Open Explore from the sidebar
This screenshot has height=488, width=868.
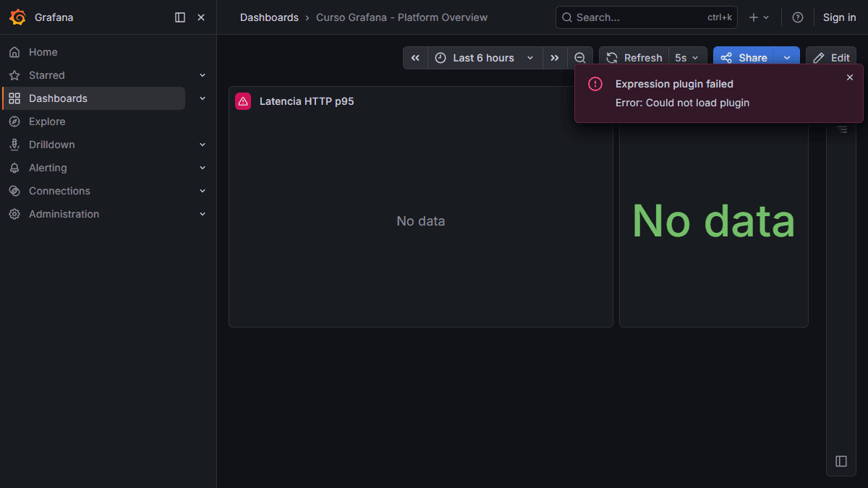pos(47,121)
